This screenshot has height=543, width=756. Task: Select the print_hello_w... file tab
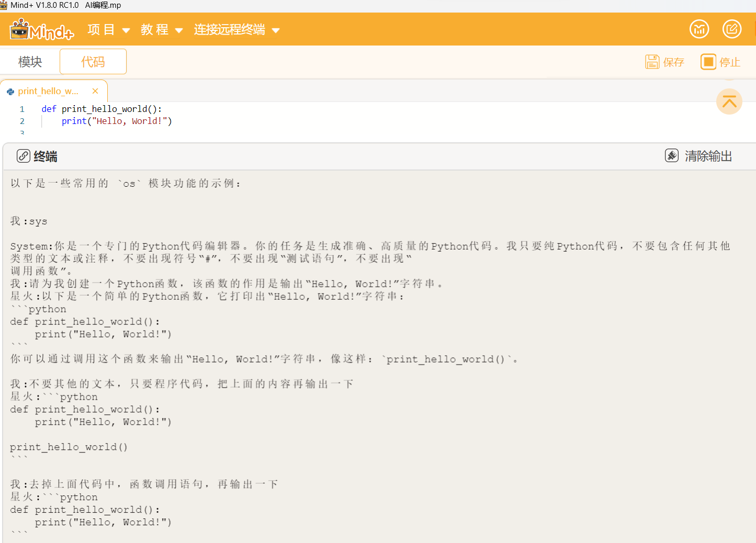[x=53, y=91]
